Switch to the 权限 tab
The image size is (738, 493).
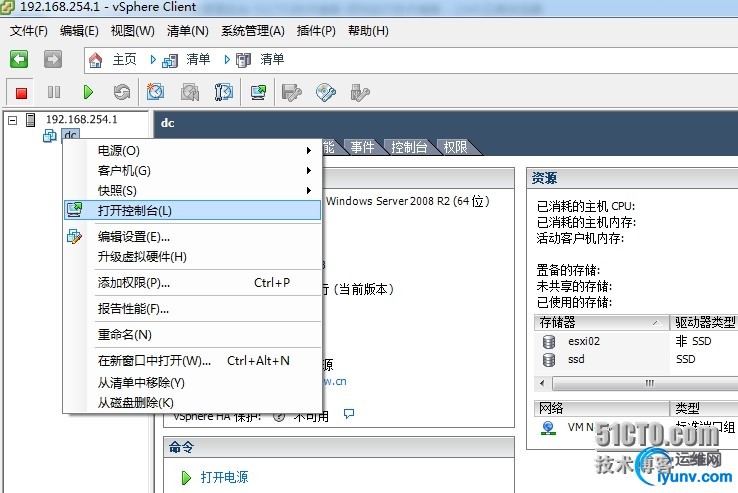(456, 147)
